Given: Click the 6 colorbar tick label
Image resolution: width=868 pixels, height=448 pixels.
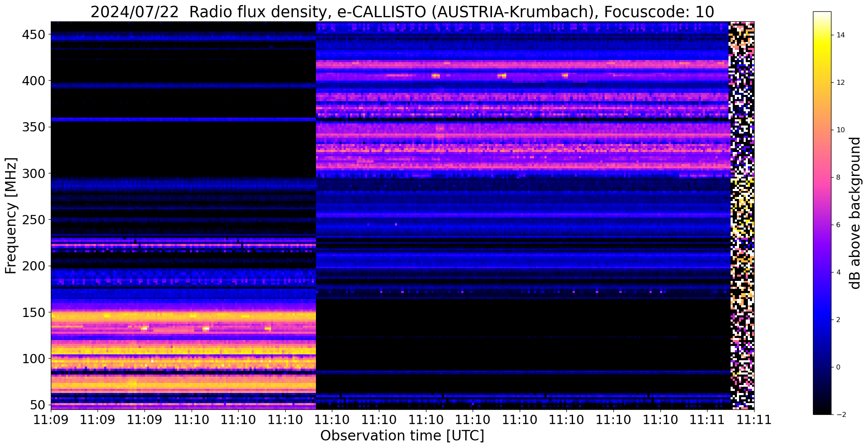Looking at the screenshot, I should coord(838,225).
